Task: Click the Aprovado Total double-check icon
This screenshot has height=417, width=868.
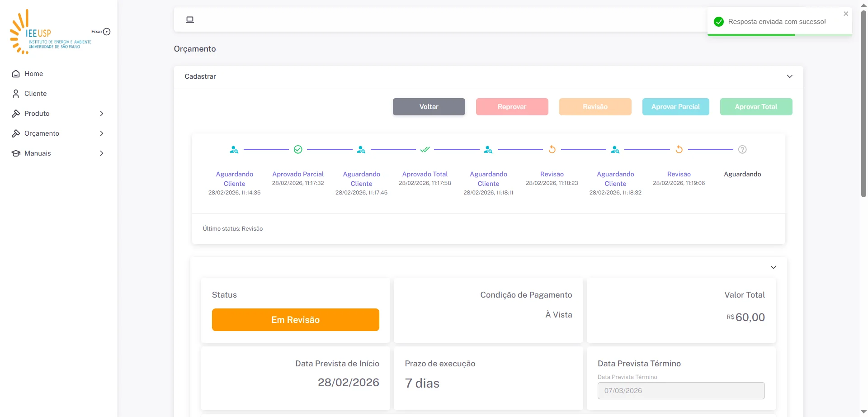Action: tap(425, 149)
